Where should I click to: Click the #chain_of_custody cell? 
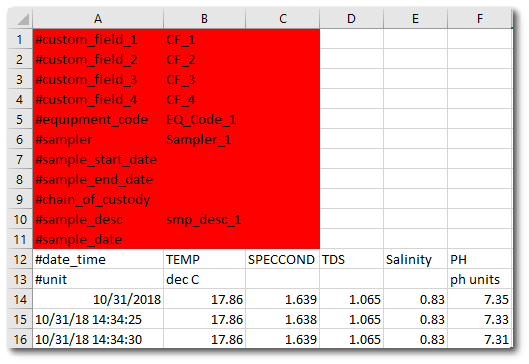pos(98,199)
